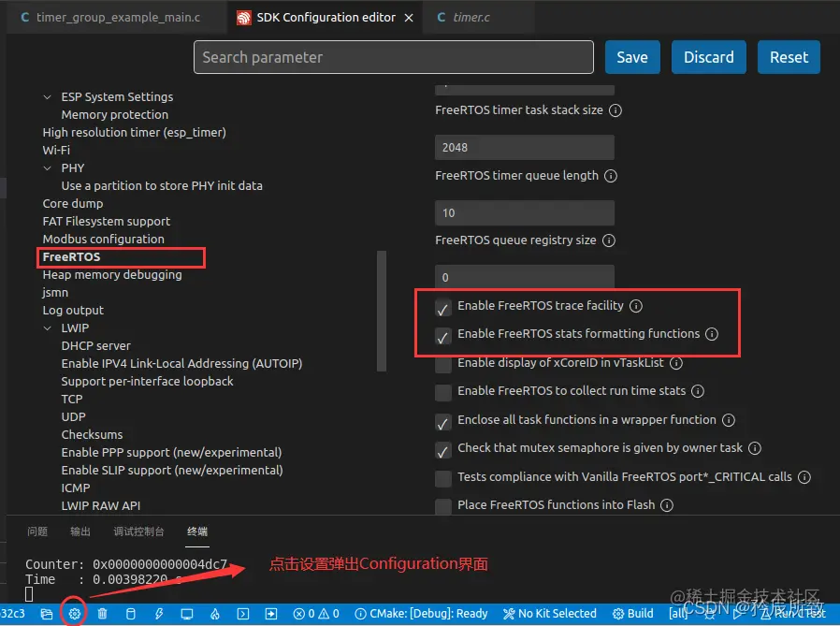
Task: Click the flame build-flash-monitor icon
Action: 215,613
